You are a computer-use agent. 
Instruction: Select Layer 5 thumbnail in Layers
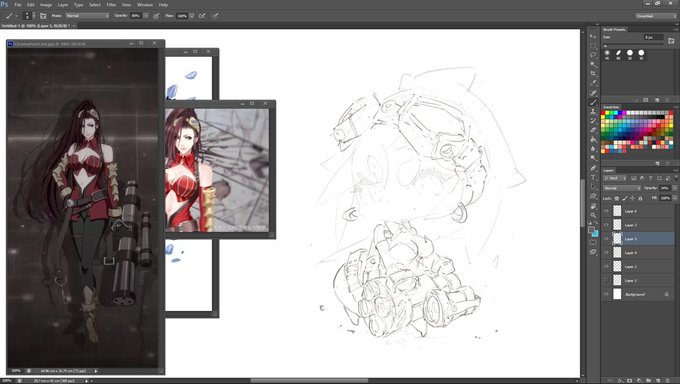click(617, 239)
